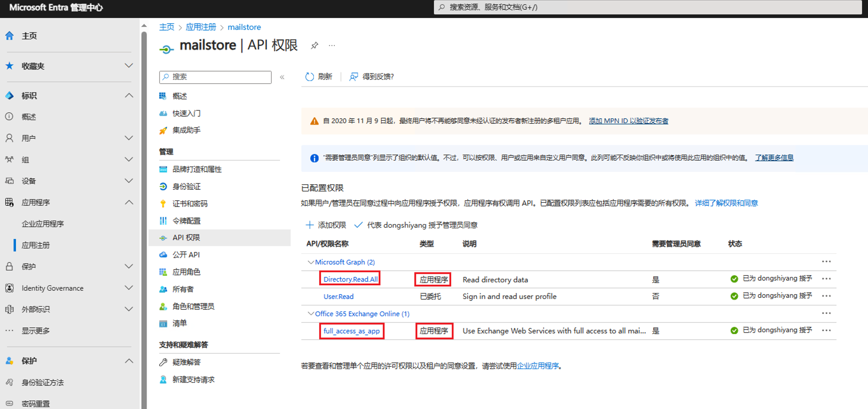Expand the 收藏夹 section chevron
This screenshot has width=868, height=409.
[129, 66]
